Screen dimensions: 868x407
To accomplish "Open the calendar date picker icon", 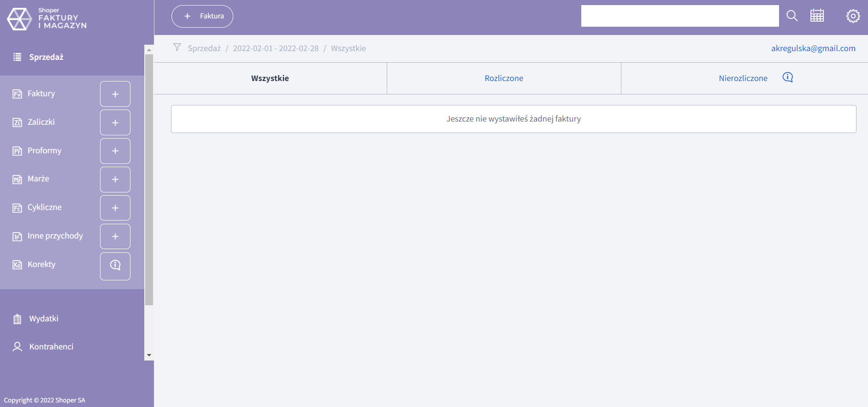I will (817, 16).
